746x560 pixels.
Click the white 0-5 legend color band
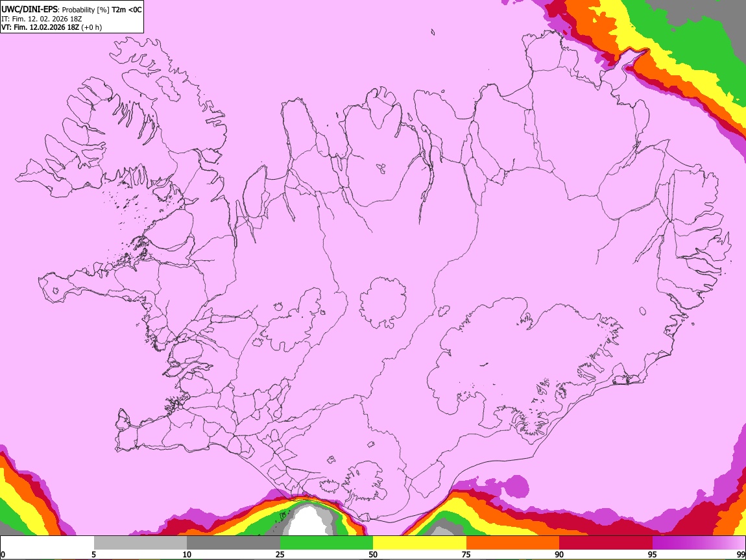pos(47,542)
